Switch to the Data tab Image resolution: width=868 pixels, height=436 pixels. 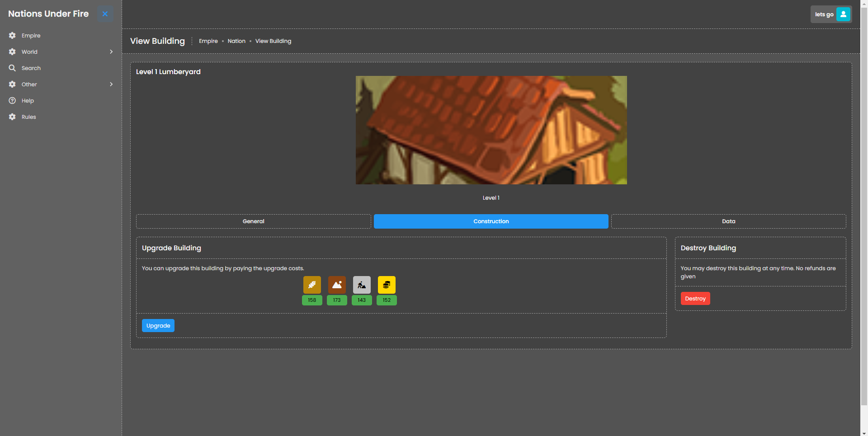pos(728,221)
